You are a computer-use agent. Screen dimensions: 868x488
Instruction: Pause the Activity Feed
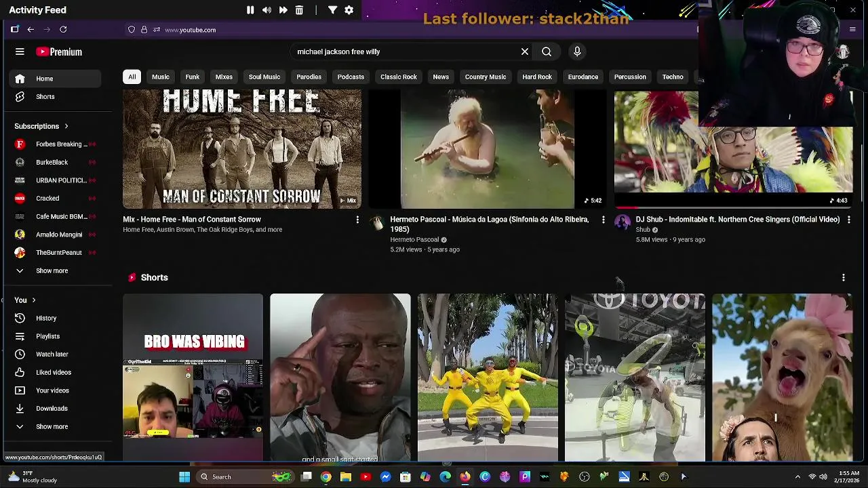[x=250, y=10]
